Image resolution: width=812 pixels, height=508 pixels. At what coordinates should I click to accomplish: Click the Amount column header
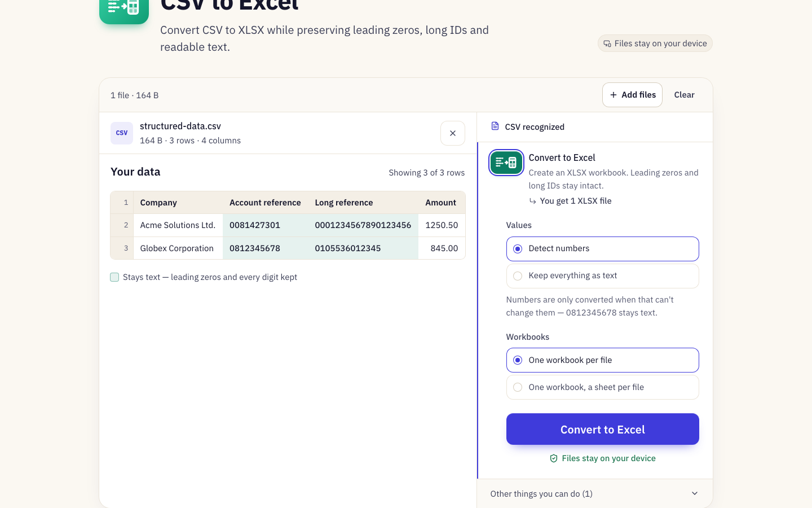(441, 203)
